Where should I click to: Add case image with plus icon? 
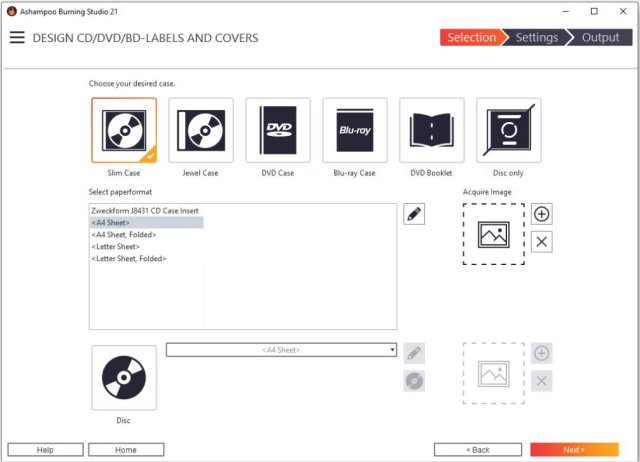point(542,214)
